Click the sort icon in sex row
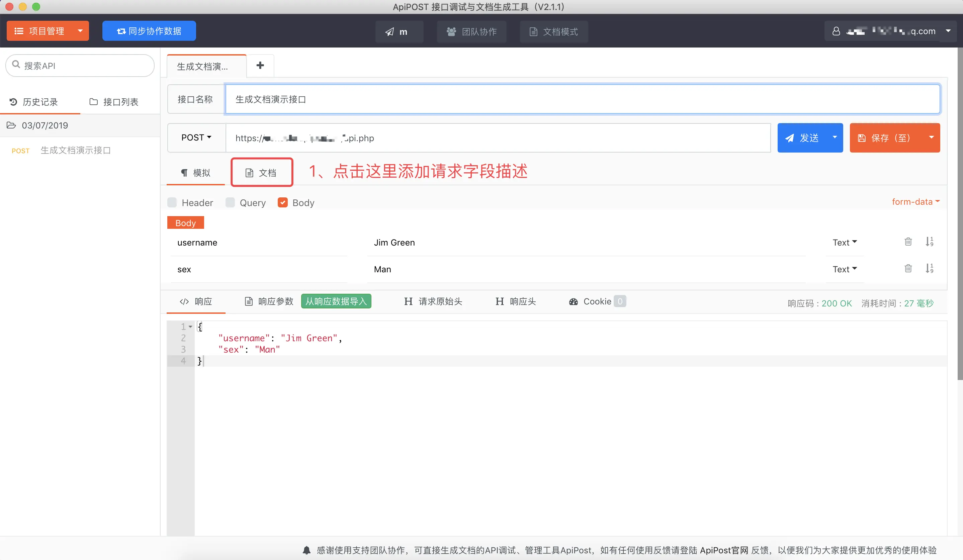Screen dimensions: 963x560 [x=929, y=269]
